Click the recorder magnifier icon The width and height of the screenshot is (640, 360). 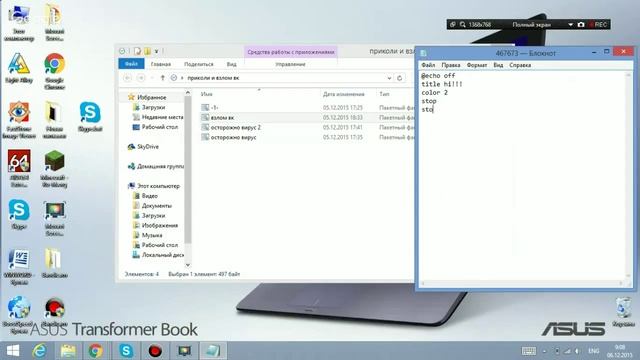click(x=462, y=24)
